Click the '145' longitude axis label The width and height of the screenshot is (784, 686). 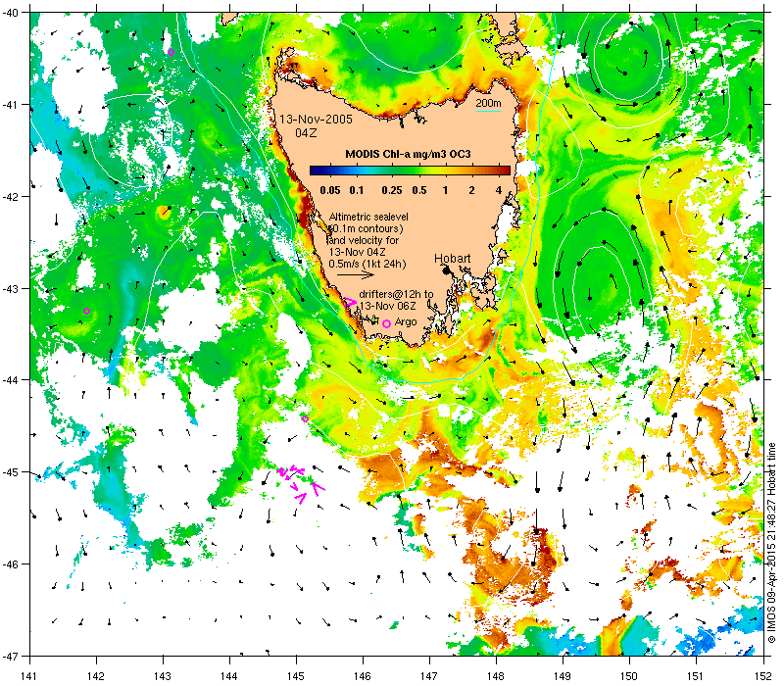tap(296, 676)
